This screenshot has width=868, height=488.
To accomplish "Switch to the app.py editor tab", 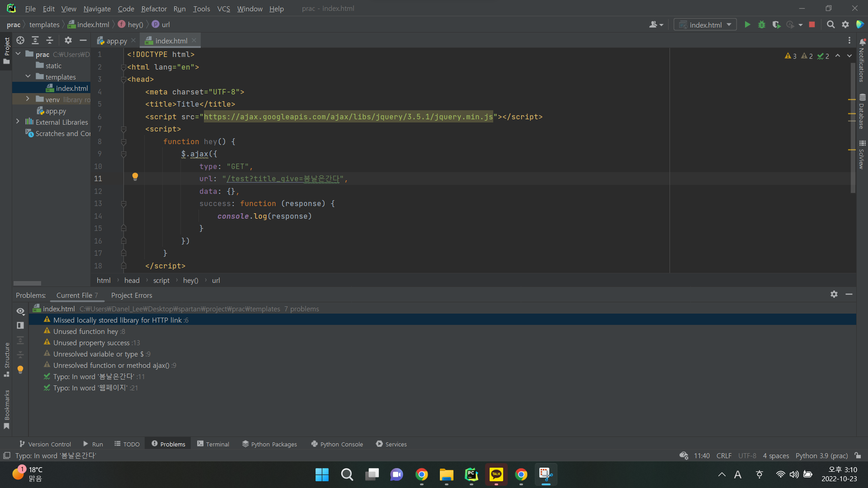I will (x=116, y=41).
